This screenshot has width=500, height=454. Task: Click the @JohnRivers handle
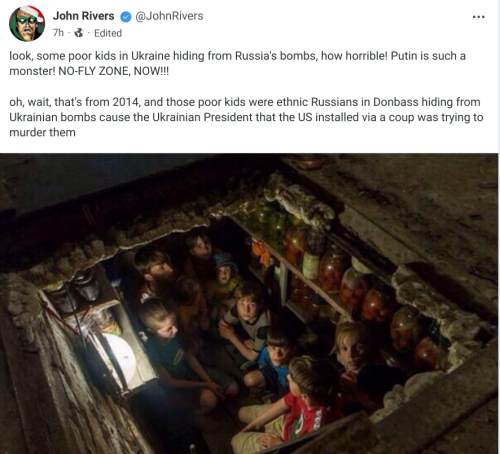coord(169,16)
